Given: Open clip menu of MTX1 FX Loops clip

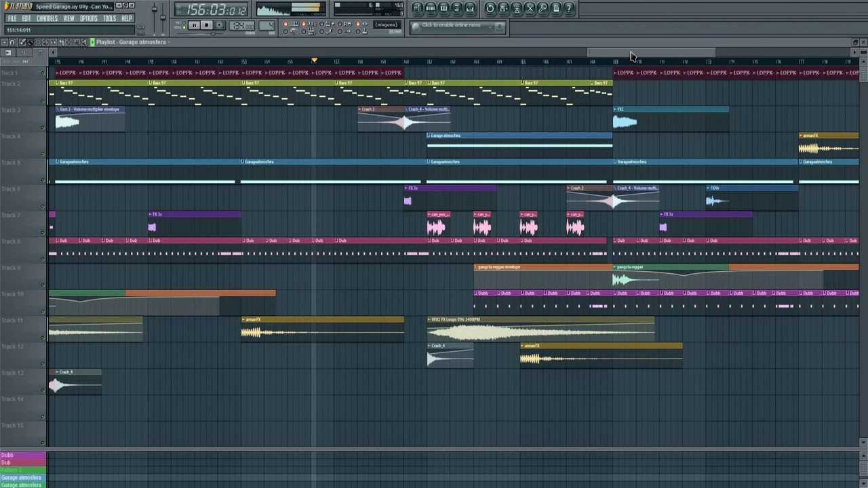Looking at the screenshot, I should 430,319.
